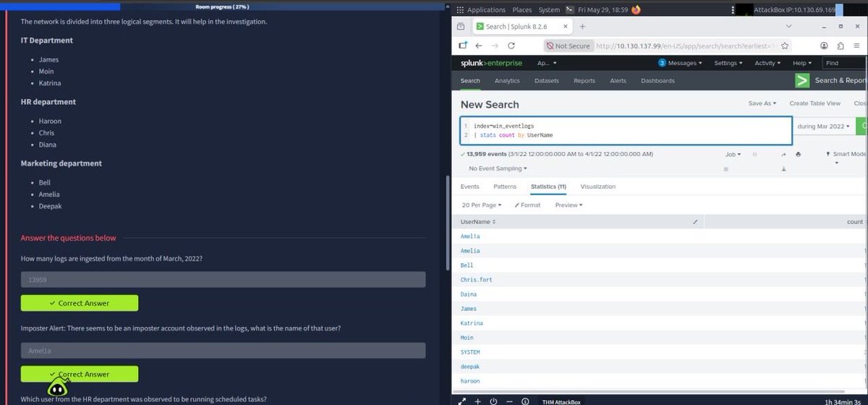Expand the Apps dropdown in Splunk bar
This screenshot has width=868, height=405.
pyautogui.click(x=547, y=63)
